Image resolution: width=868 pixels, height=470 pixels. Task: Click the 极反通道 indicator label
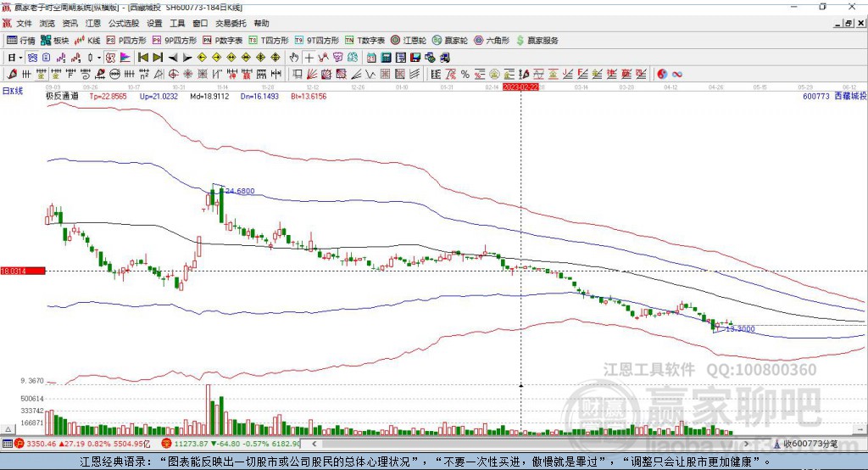click(x=62, y=97)
